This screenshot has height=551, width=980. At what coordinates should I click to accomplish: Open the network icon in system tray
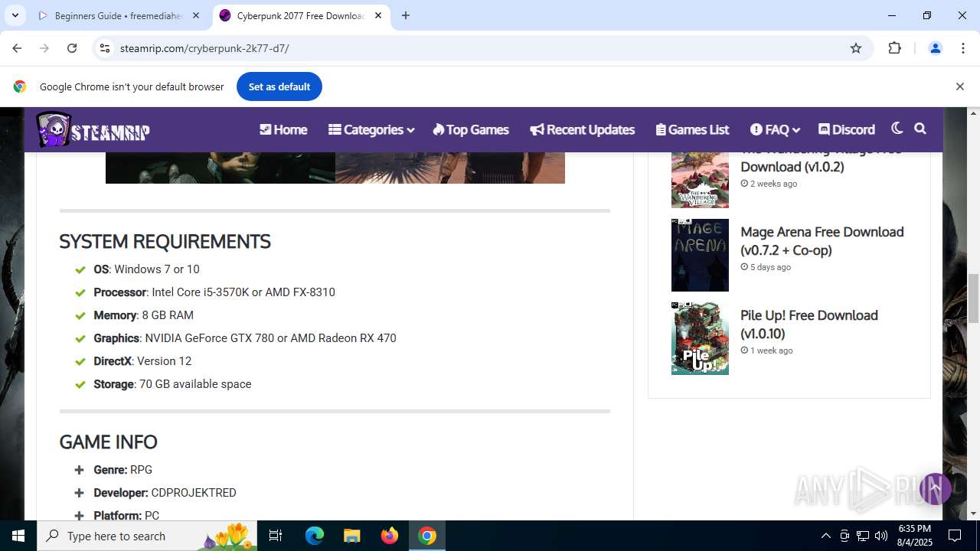tap(863, 536)
